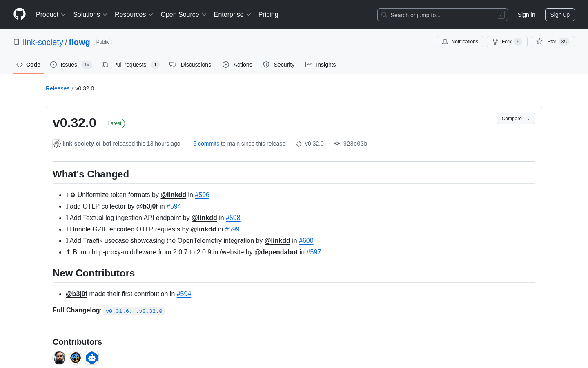Image resolution: width=588 pixels, height=368 pixels.
Task: Open @dependabot profile link
Action: point(276,252)
